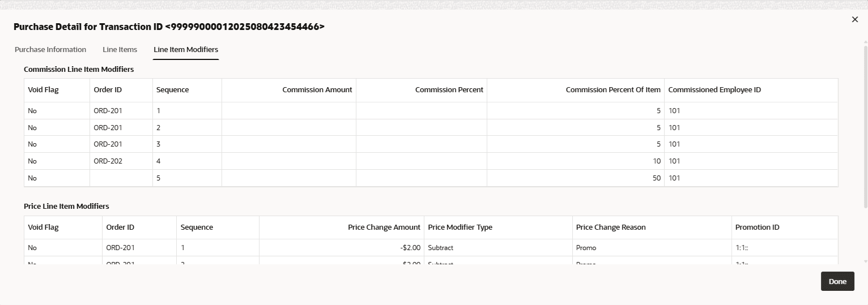This screenshot has height=305, width=868.
Task: Close the Purchase Detail dialog with X
Action: [855, 19]
